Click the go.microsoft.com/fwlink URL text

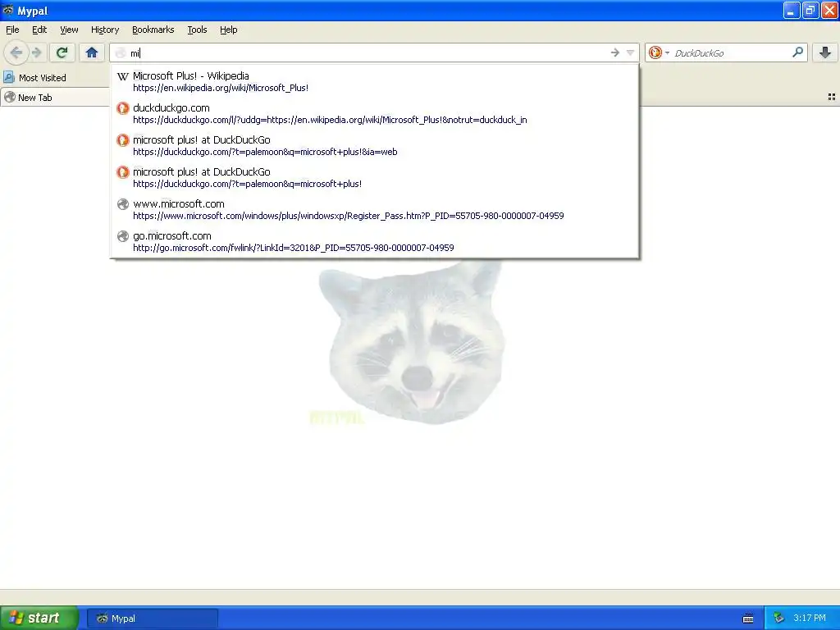tap(294, 248)
